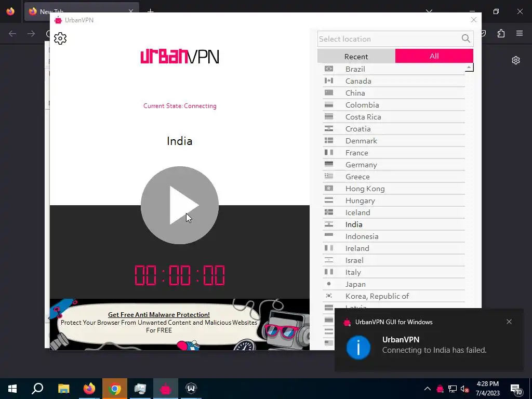The image size is (532, 399).
Task: Select Korea, Republic of
Action: (394, 296)
